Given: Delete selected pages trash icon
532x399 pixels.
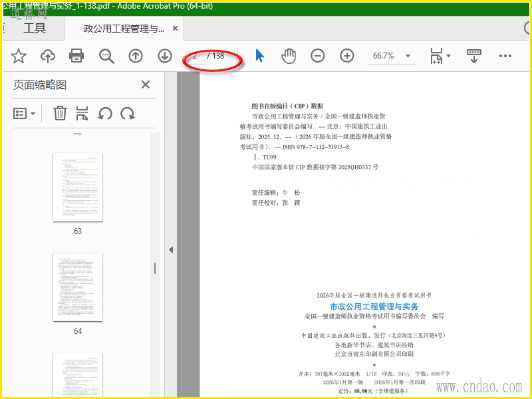Looking at the screenshot, I should pyautogui.click(x=60, y=113).
